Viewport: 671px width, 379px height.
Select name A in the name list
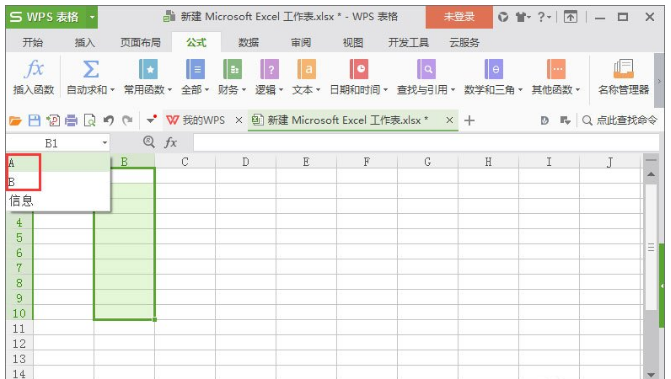coord(58,163)
